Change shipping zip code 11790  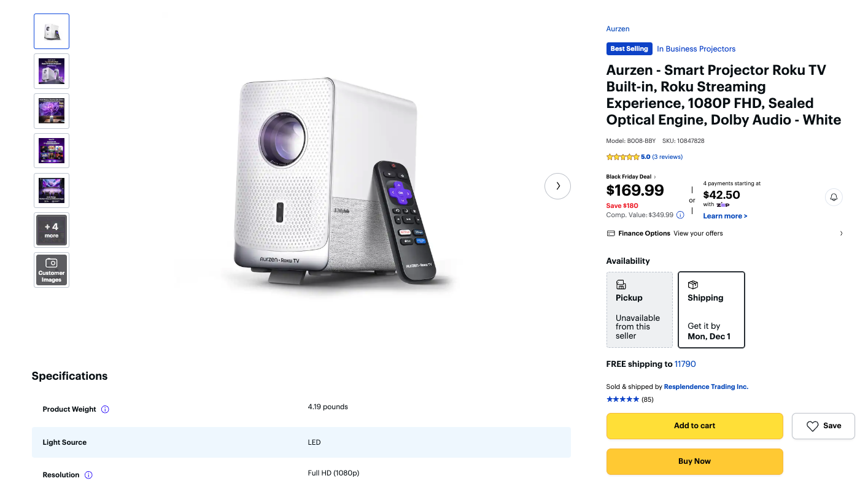(x=685, y=364)
